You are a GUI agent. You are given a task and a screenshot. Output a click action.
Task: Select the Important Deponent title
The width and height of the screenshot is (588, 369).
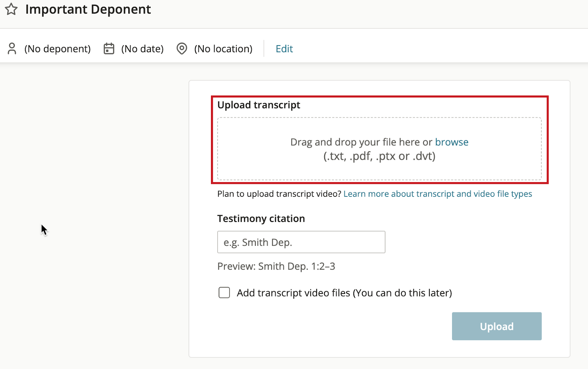pyautogui.click(x=88, y=9)
